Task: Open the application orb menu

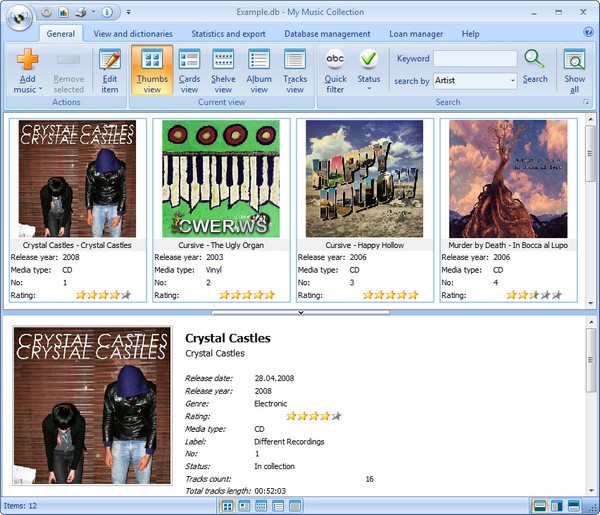Action: click(20, 17)
